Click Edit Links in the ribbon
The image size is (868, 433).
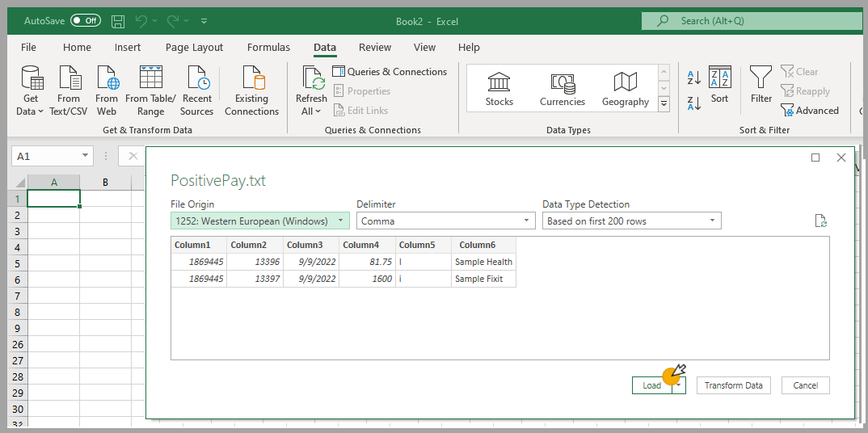[361, 111]
